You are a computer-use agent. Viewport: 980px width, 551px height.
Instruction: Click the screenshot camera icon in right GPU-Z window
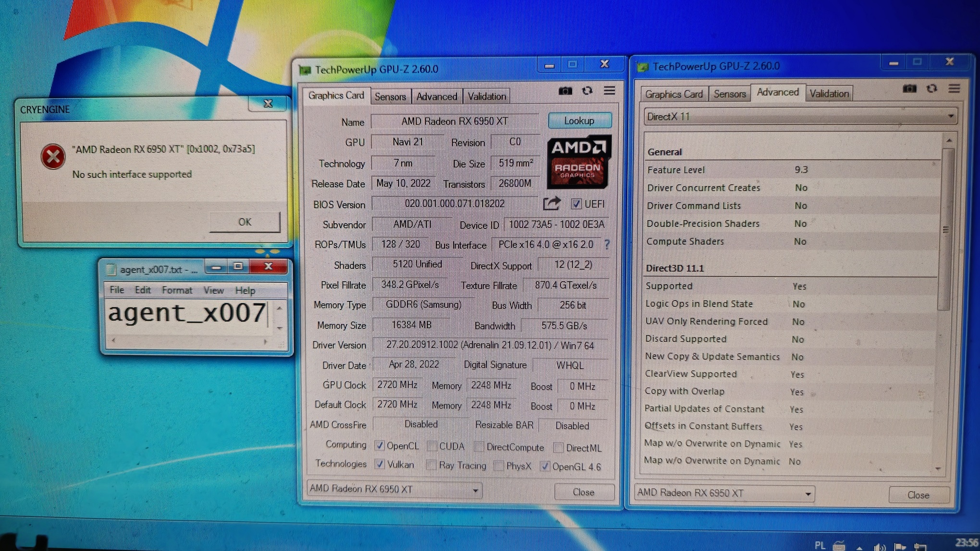click(909, 89)
